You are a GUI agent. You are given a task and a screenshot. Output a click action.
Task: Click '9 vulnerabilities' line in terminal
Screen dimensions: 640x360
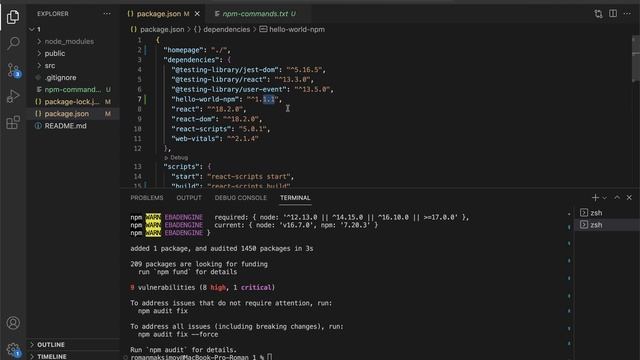click(202, 288)
